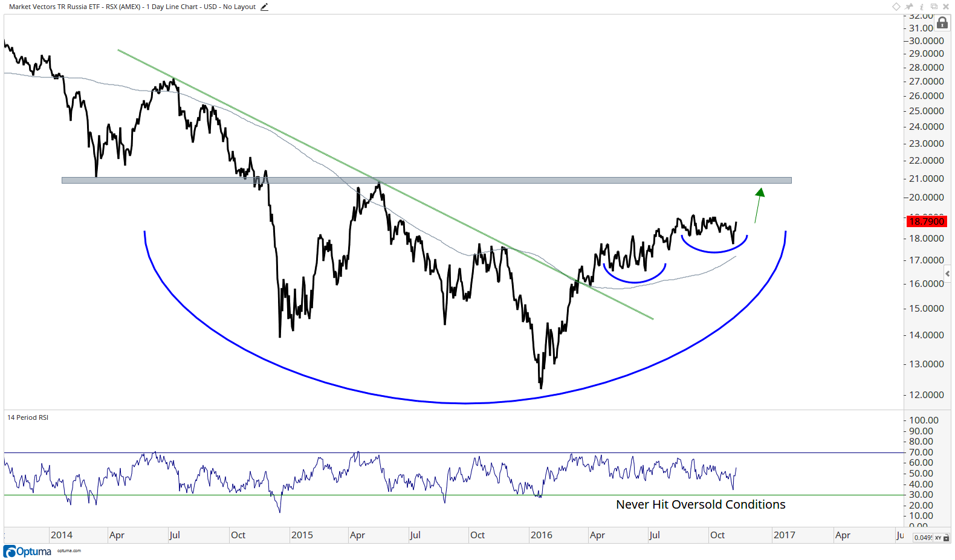The height and width of the screenshot is (560, 955).
Task: Click the Optuma logo
Action: pyautogui.click(x=27, y=552)
